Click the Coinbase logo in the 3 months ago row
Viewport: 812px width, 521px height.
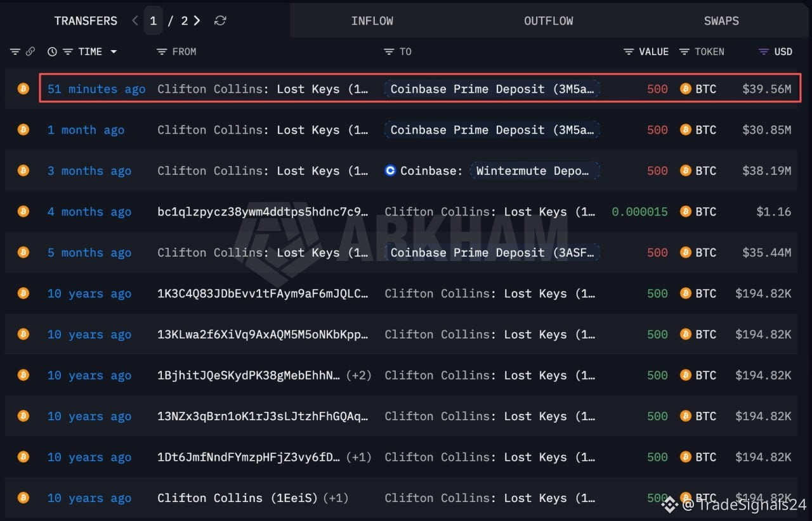click(390, 170)
